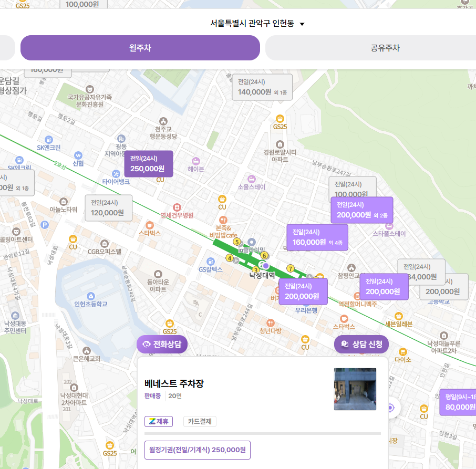Click the 제휴 badge
Image resolution: width=476 pixels, height=469 pixels.
point(159,421)
